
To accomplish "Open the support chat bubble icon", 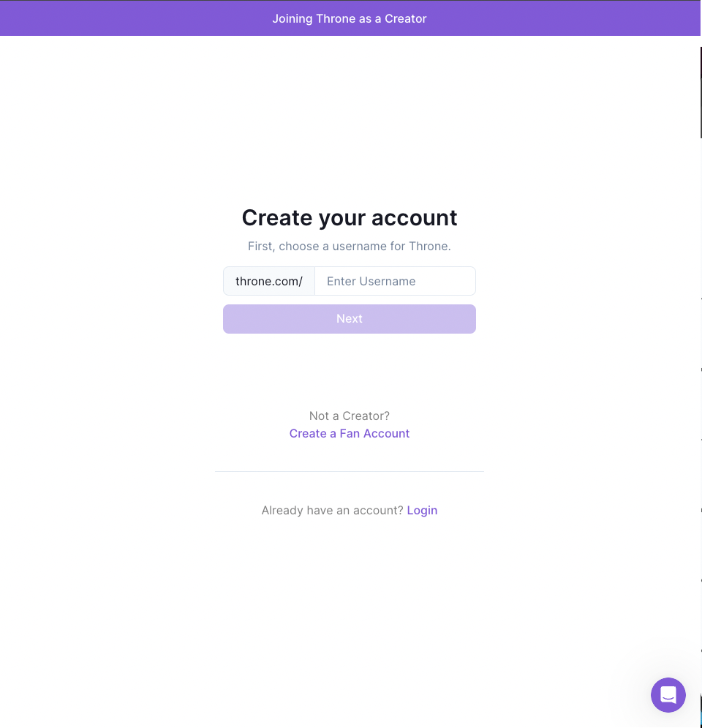I will click(x=668, y=694).
